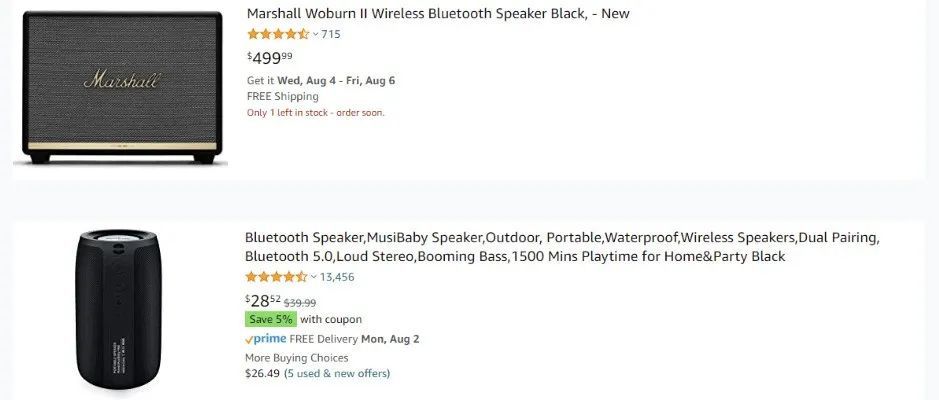Click the Only 1 left in stock notice
The width and height of the screenshot is (939, 400).
point(315,113)
